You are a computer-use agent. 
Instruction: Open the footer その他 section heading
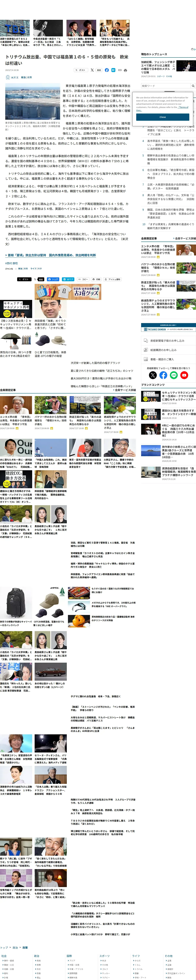point(169,956)
